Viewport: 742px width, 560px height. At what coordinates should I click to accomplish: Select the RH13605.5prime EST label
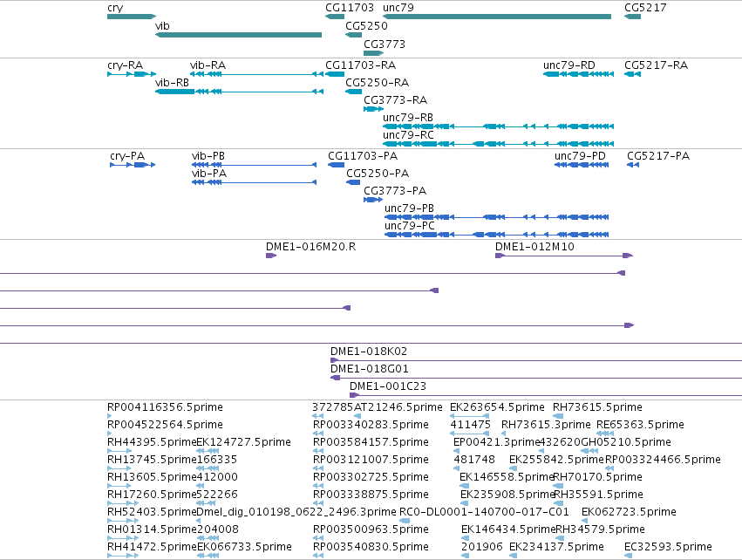coord(152,477)
